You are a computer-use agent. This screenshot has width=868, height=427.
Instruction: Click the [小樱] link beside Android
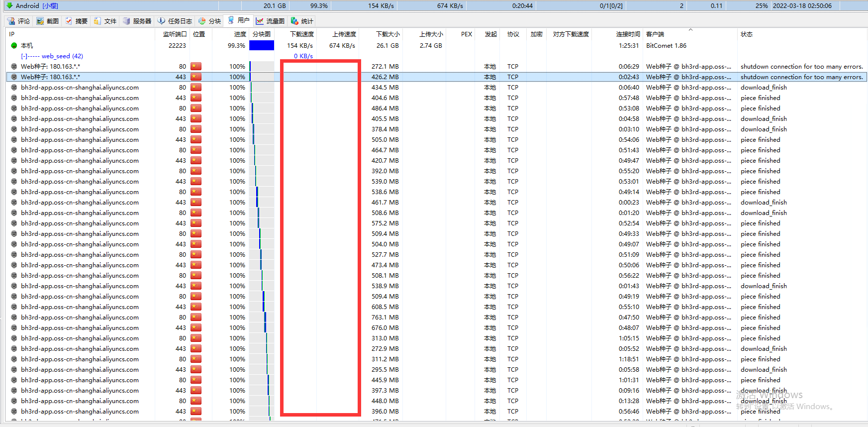(x=50, y=5)
